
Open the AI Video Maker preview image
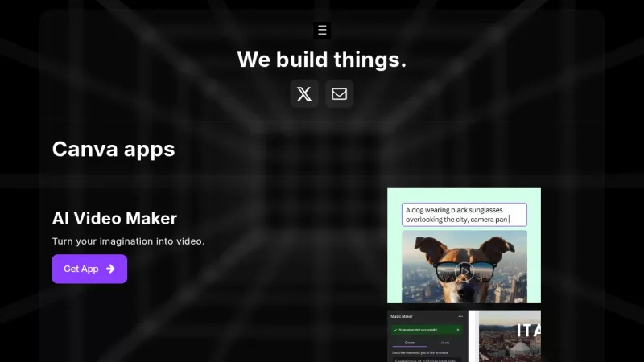point(464,245)
